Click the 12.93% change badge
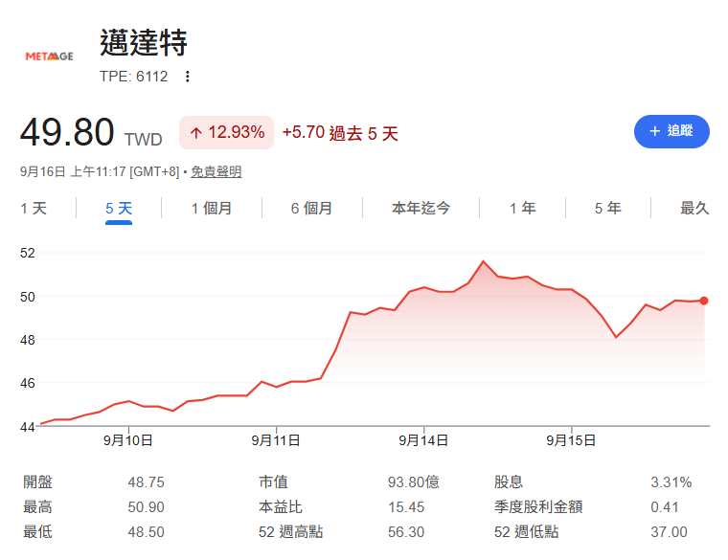 (227, 133)
